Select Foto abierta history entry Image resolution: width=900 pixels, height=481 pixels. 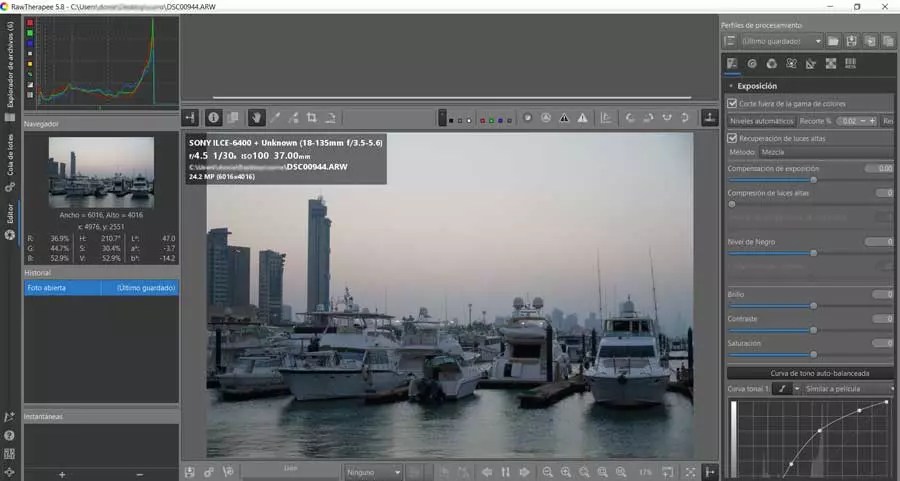pyautogui.click(x=101, y=288)
